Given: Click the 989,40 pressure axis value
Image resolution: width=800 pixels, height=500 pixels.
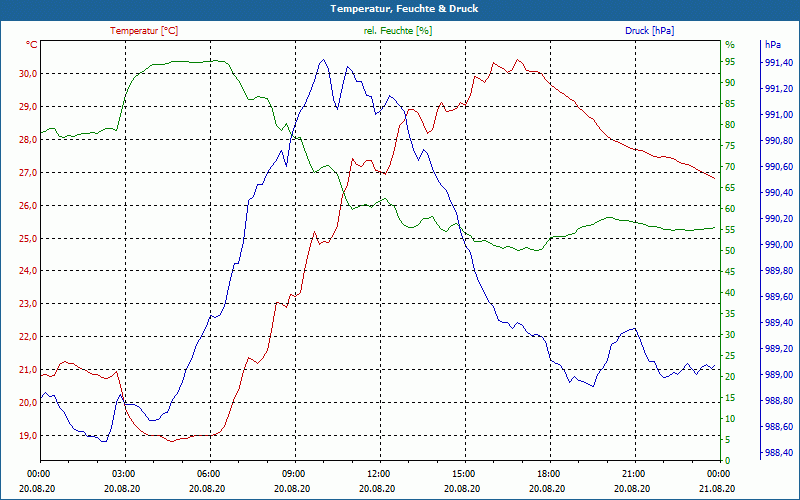Looking at the screenshot, I should 779,323.
